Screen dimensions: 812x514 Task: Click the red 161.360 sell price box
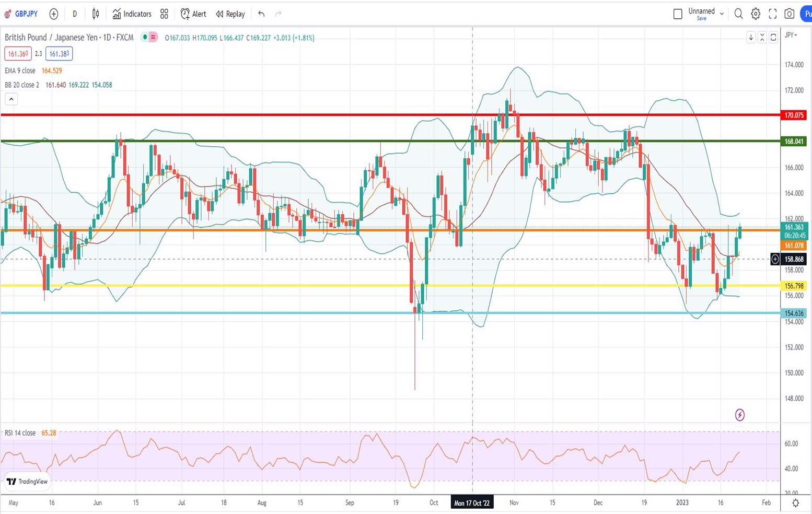point(17,54)
